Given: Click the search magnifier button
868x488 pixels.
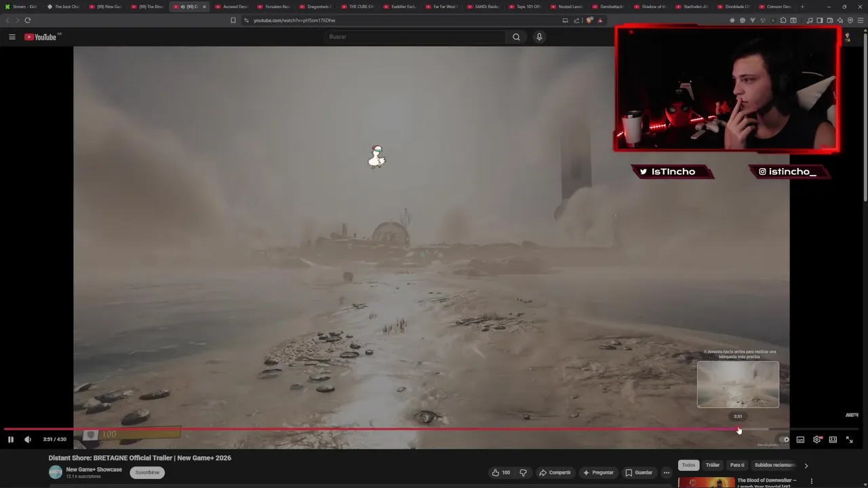Looking at the screenshot, I should tap(516, 37).
